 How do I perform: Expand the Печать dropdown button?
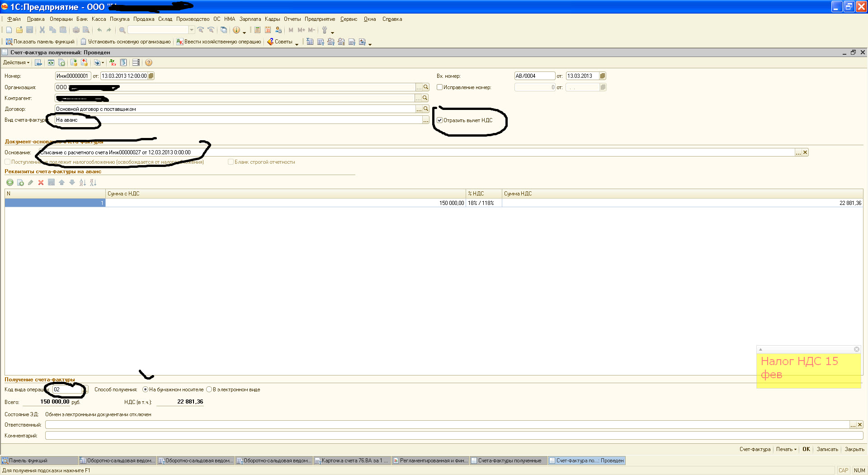click(786, 449)
